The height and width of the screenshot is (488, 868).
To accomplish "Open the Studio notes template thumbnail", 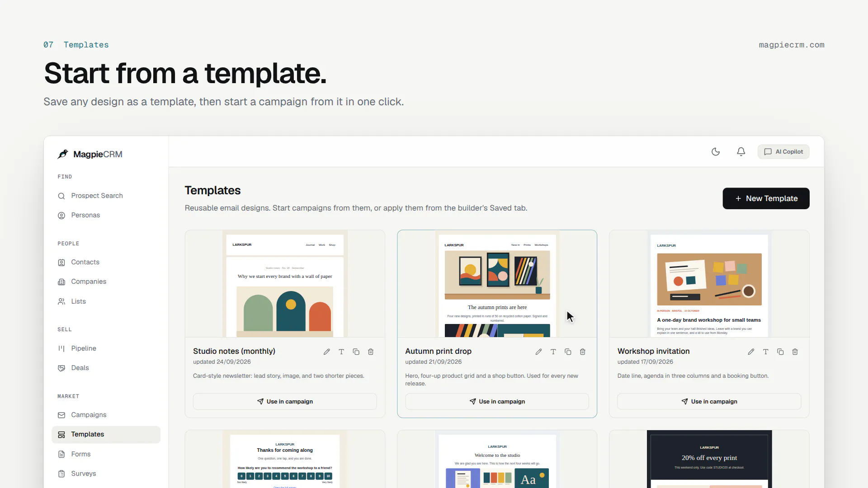I will tap(285, 284).
